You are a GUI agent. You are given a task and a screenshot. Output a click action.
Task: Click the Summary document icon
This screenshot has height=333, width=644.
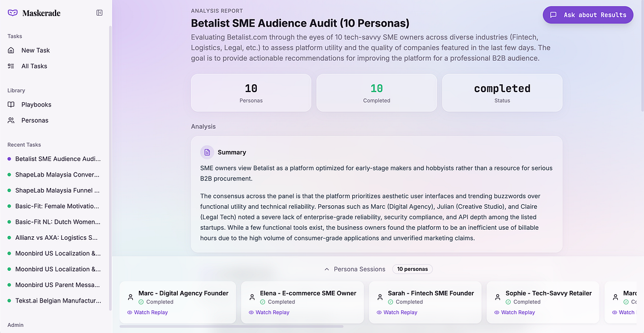[x=207, y=152]
